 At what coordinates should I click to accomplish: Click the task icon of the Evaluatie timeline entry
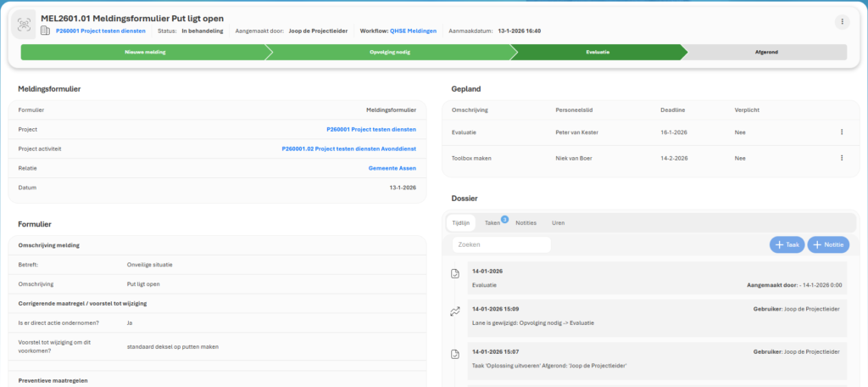pyautogui.click(x=456, y=274)
